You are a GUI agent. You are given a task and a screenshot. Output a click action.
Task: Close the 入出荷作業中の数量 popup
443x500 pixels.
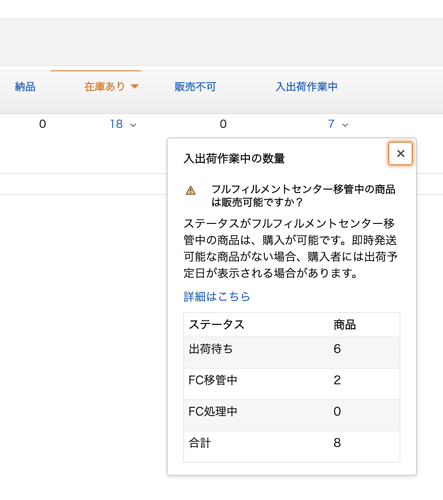400,153
